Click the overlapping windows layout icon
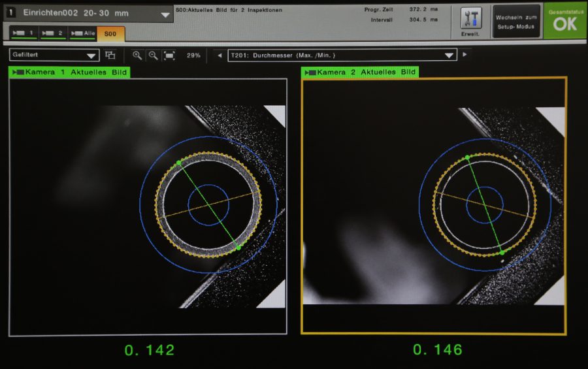The image size is (588, 369). pos(110,56)
